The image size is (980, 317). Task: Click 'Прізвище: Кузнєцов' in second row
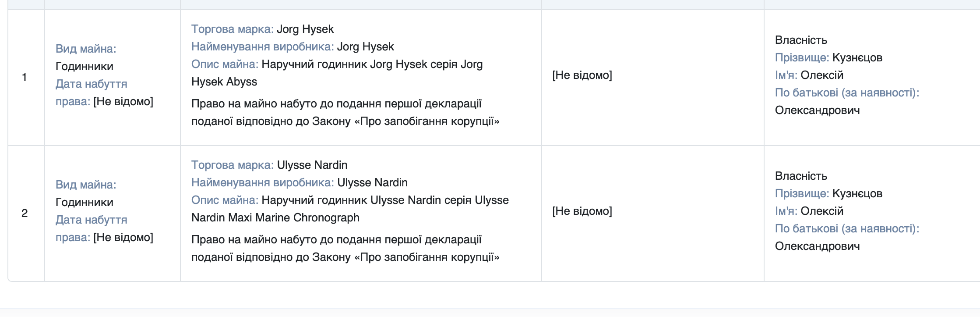pyautogui.click(x=828, y=193)
